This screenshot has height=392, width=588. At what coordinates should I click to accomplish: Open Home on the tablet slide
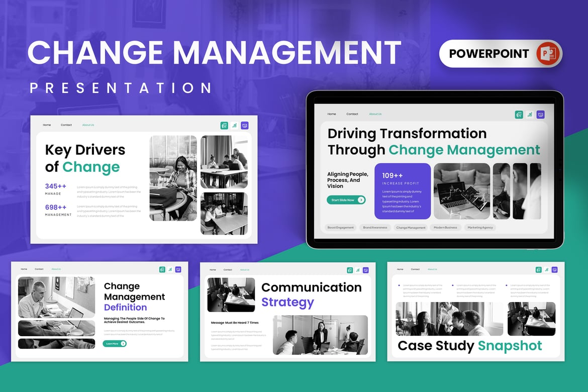(x=332, y=114)
